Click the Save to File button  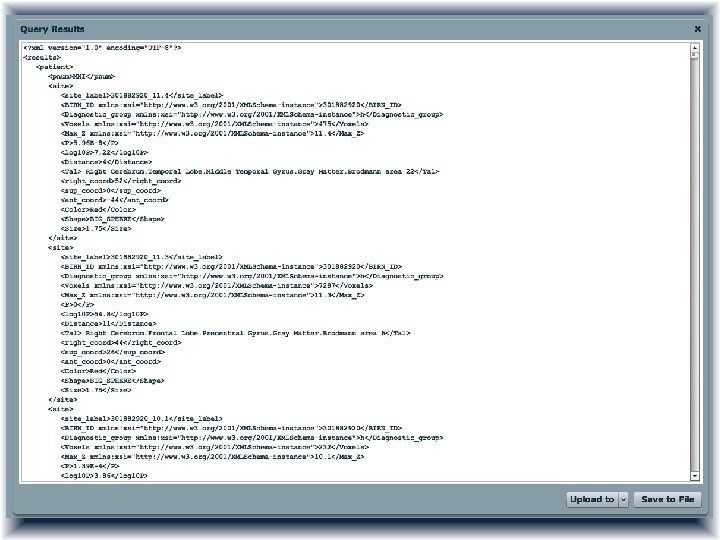pos(668,499)
